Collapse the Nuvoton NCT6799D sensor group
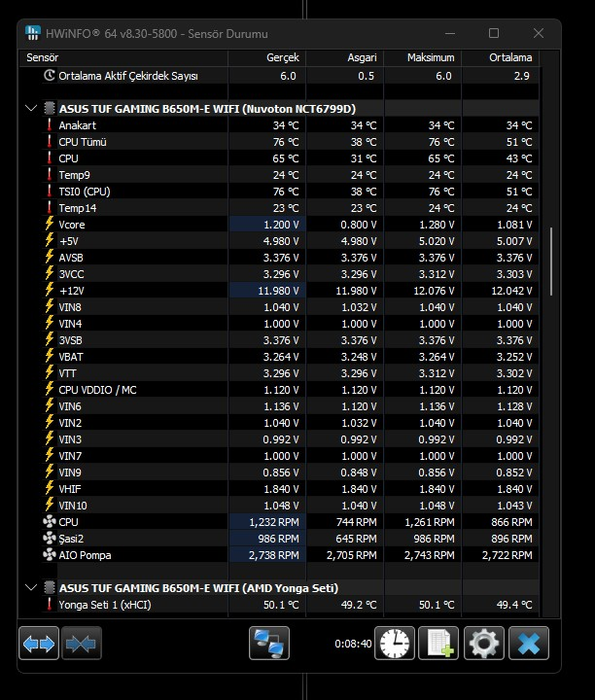The width and height of the screenshot is (595, 700). (x=31, y=109)
